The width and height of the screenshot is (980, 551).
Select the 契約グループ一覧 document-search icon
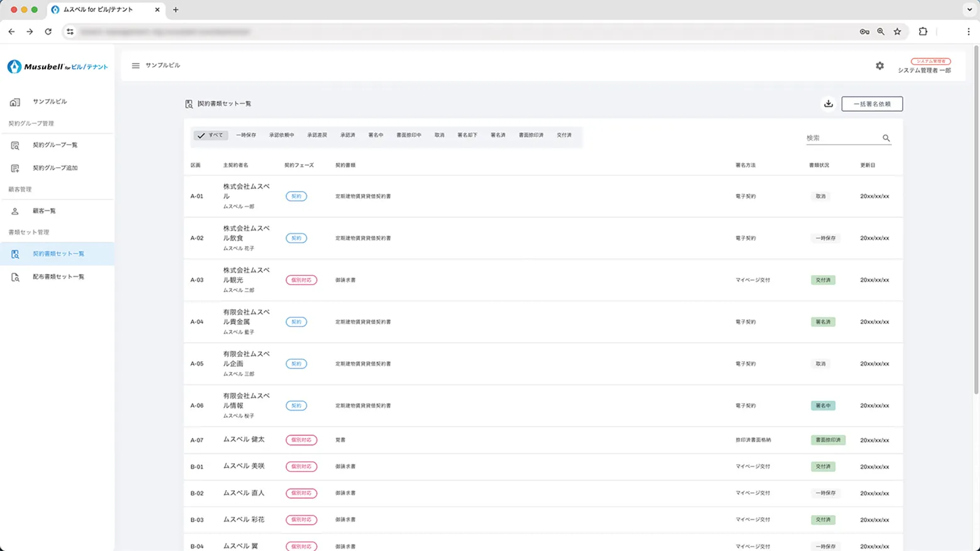(14, 145)
